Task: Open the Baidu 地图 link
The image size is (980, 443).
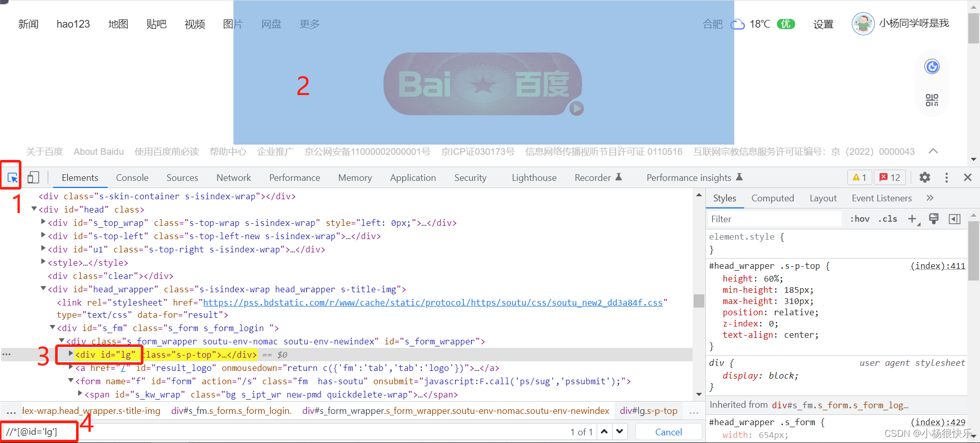Action: (118, 24)
